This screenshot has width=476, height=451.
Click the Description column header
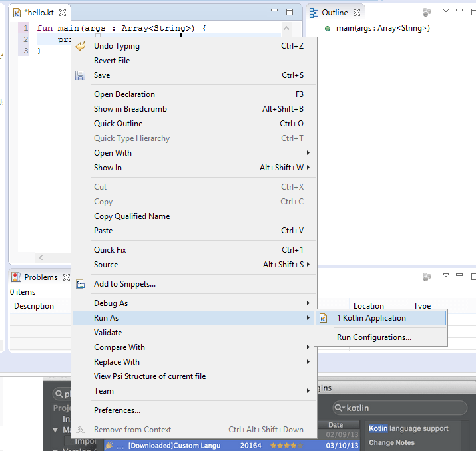coord(34,306)
